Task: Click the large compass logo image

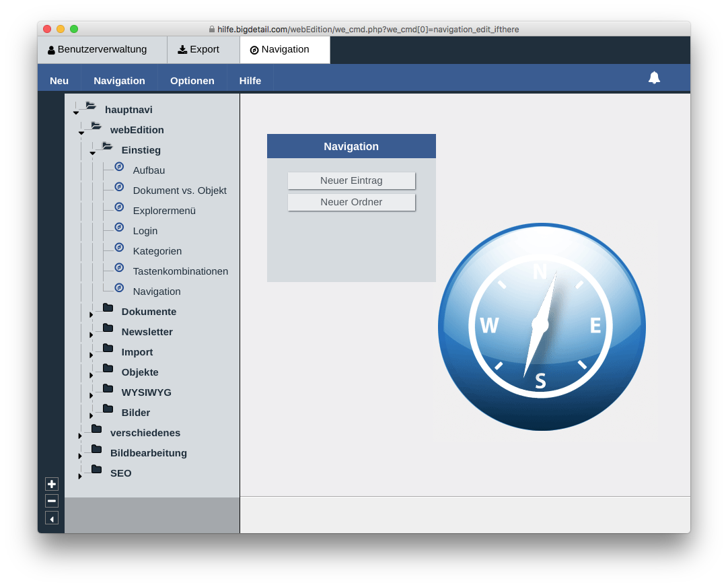Action: pos(542,327)
